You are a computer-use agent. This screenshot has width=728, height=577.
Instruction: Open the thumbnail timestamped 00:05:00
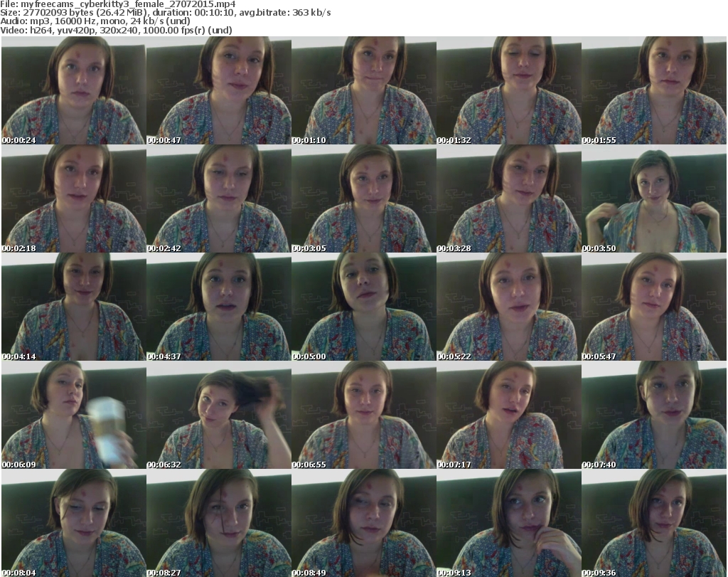tap(363, 307)
